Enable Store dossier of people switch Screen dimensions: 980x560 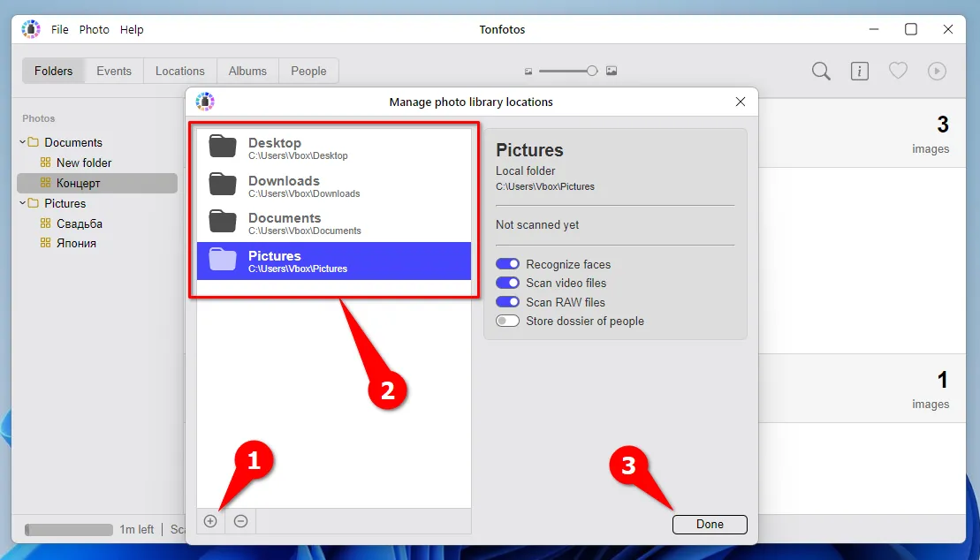pos(507,321)
